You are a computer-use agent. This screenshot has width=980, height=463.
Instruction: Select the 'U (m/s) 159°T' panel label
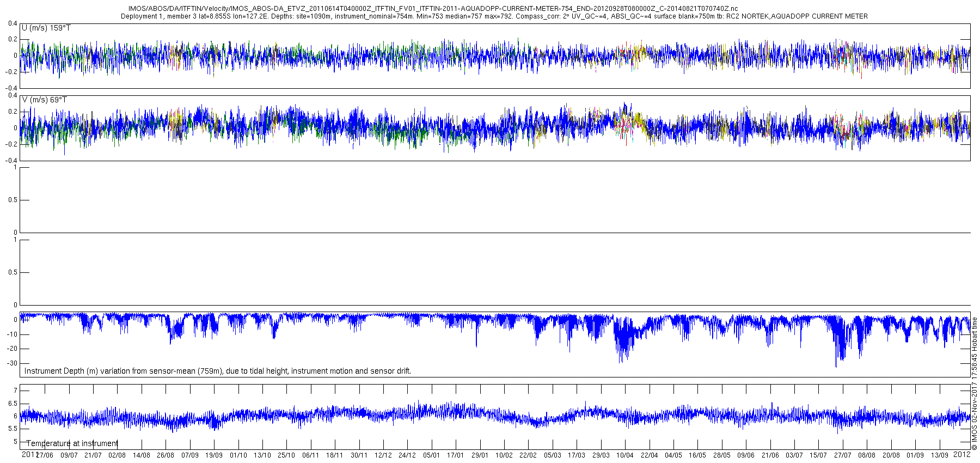46,28
